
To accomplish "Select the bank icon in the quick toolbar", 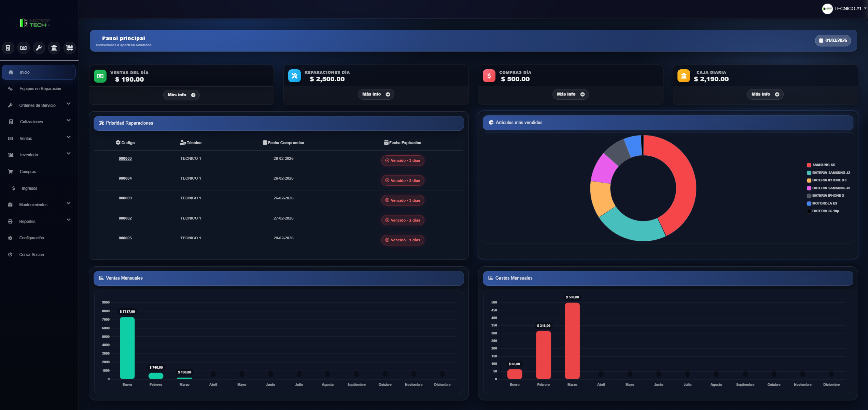I will coord(54,48).
